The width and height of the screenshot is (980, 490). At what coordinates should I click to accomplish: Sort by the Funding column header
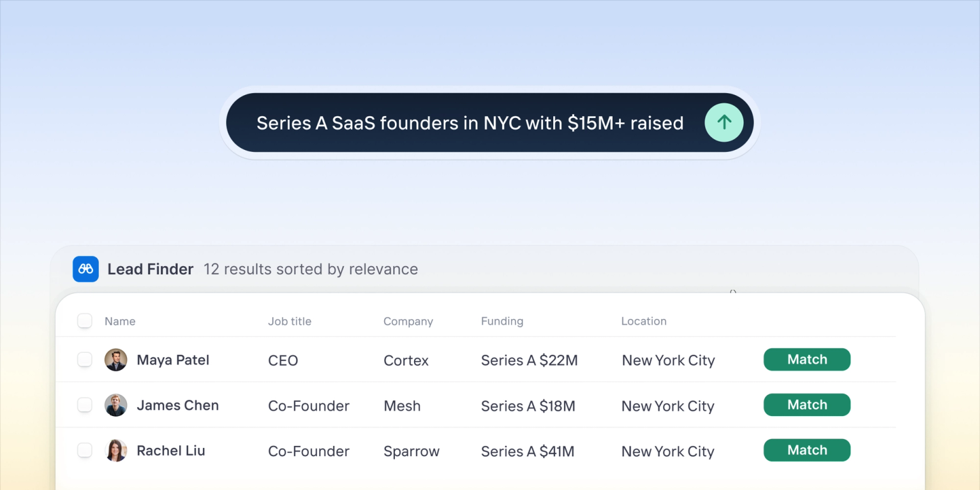(x=501, y=322)
